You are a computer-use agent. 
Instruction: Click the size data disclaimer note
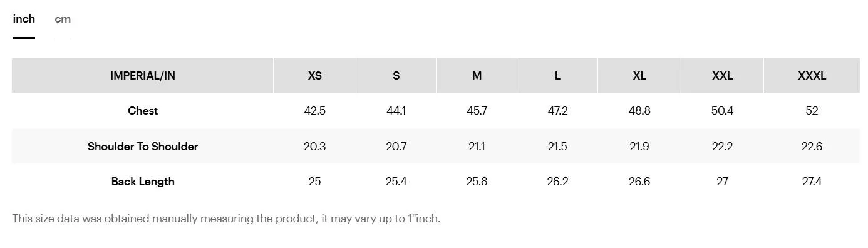coord(226,219)
